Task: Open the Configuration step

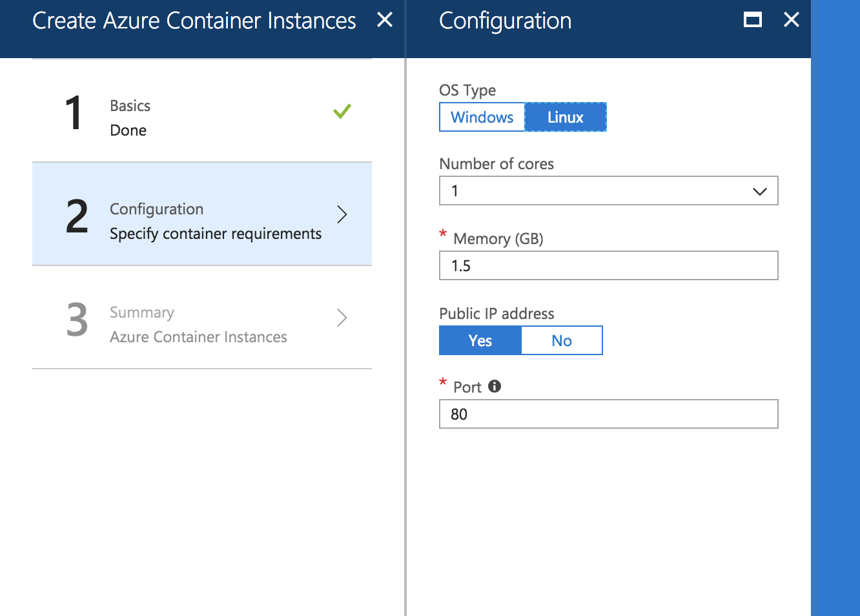Action: (x=202, y=214)
